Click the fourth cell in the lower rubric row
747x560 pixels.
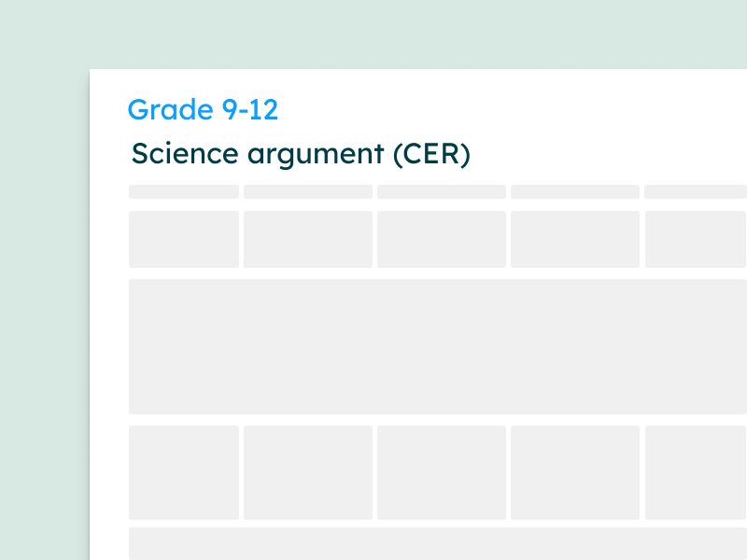[x=575, y=472]
